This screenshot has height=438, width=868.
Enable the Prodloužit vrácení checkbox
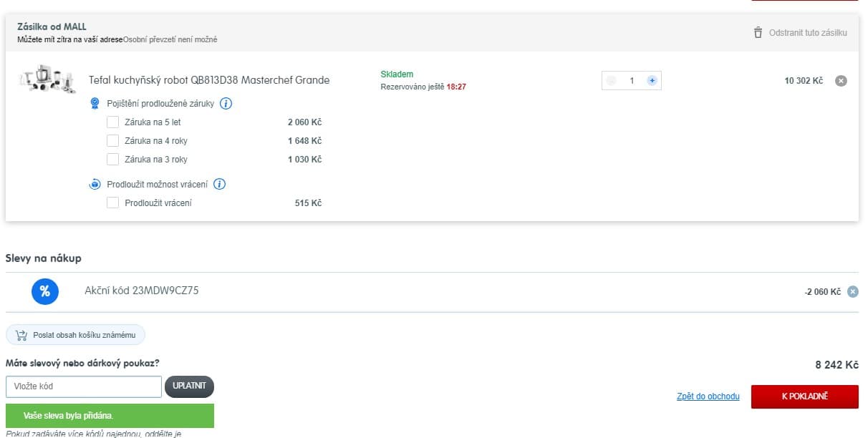click(112, 203)
